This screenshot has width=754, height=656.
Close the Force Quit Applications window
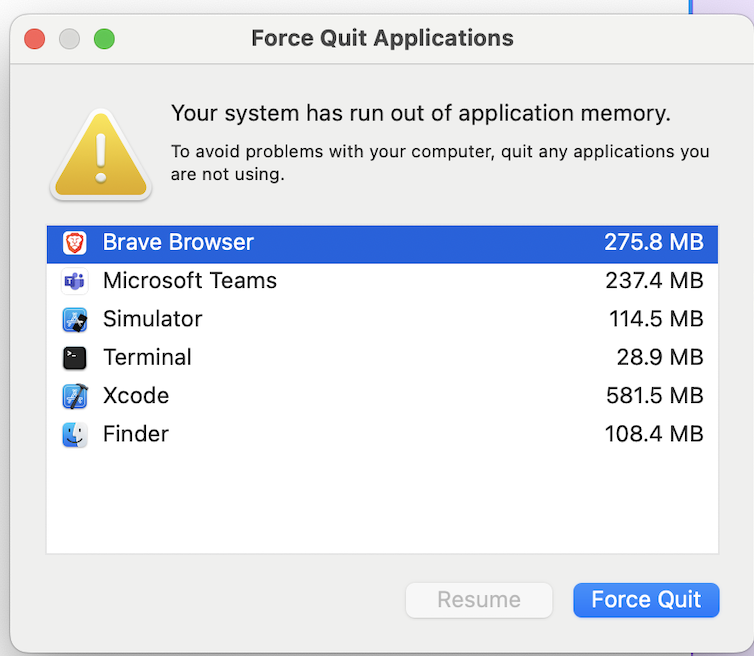35,39
